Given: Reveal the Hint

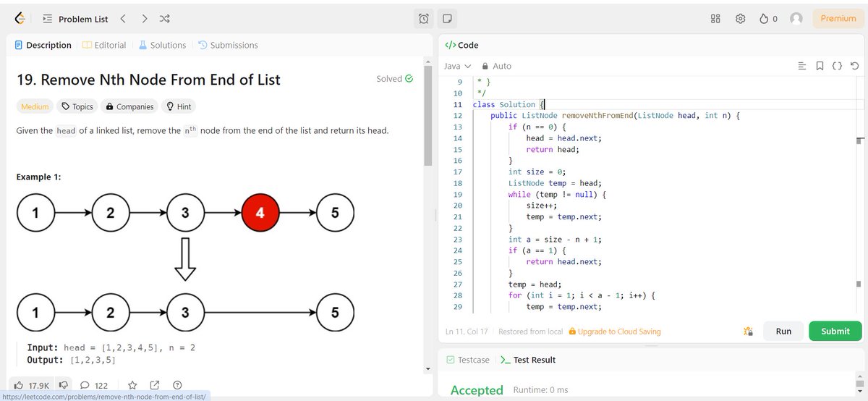Looking at the screenshot, I should click(x=179, y=106).
